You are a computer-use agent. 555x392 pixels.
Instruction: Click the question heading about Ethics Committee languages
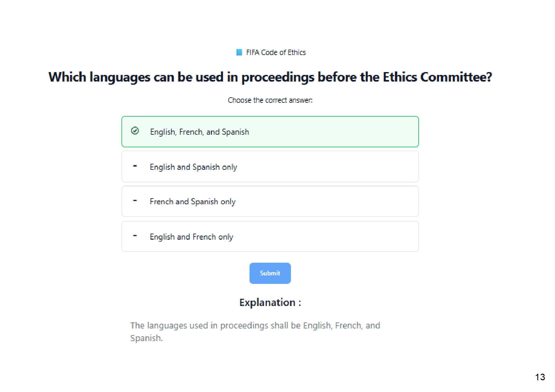(x=270, y=77)
